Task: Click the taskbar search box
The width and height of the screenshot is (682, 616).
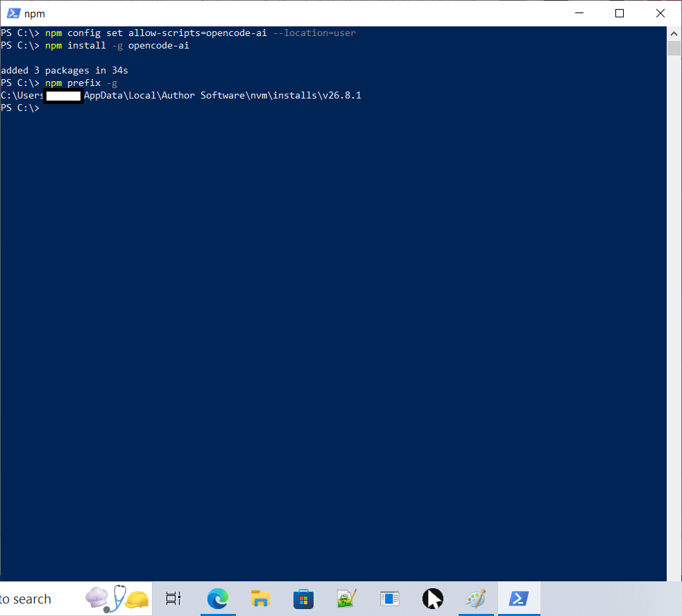Action: pyautogui.click(x=76, y=599)
